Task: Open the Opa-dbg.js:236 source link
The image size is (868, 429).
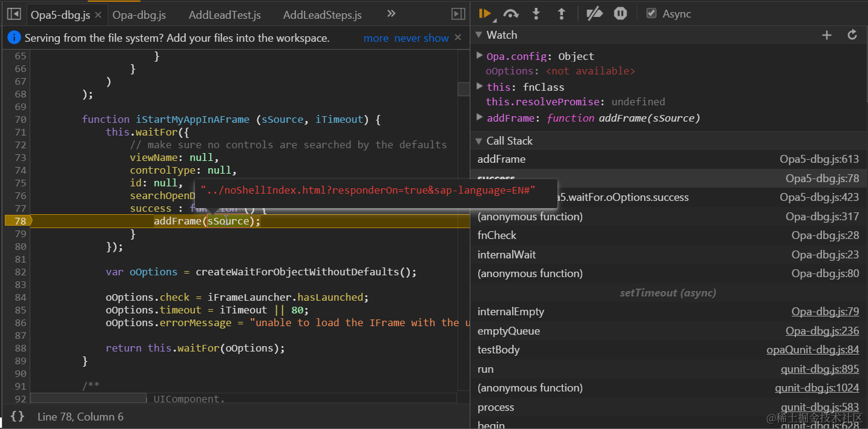Action: [822, 331]
